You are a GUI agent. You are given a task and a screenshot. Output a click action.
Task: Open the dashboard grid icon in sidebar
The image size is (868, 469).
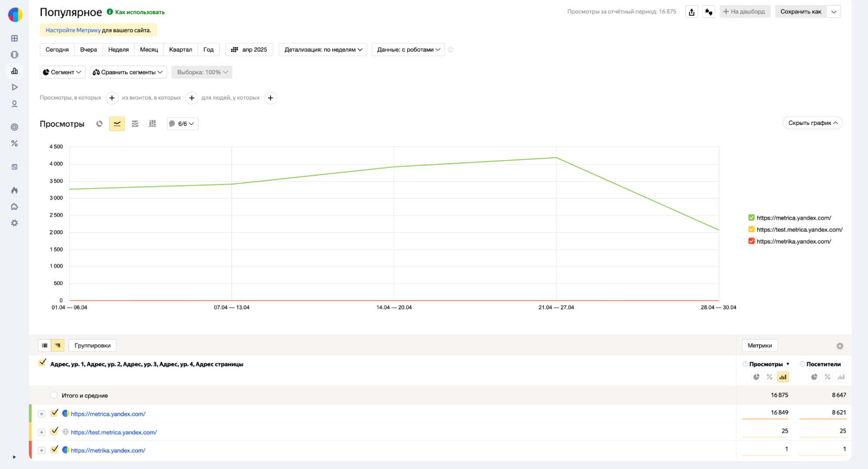coord(14,38)
